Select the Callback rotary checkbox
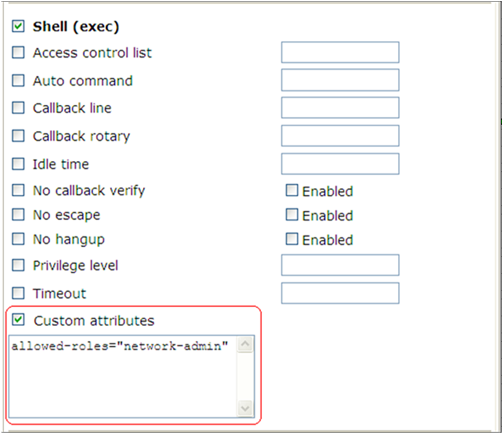 (x=18, y=136)
